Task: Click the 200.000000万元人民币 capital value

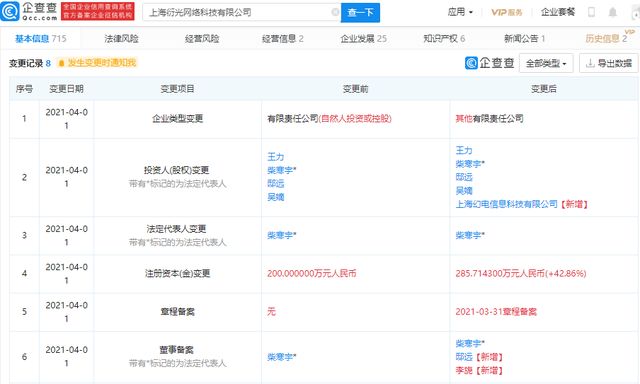Action: (x=311, y=273)
